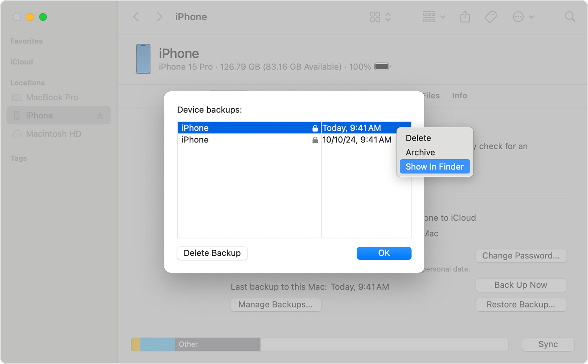Click the Device backups label

pyautogui.click(x=210, y=110)
